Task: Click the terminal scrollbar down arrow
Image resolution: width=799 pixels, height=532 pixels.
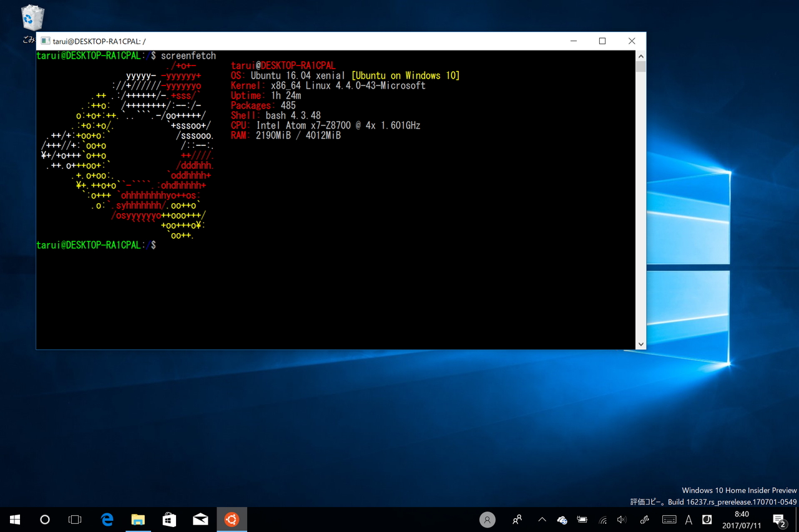Action: pos(641,344)
